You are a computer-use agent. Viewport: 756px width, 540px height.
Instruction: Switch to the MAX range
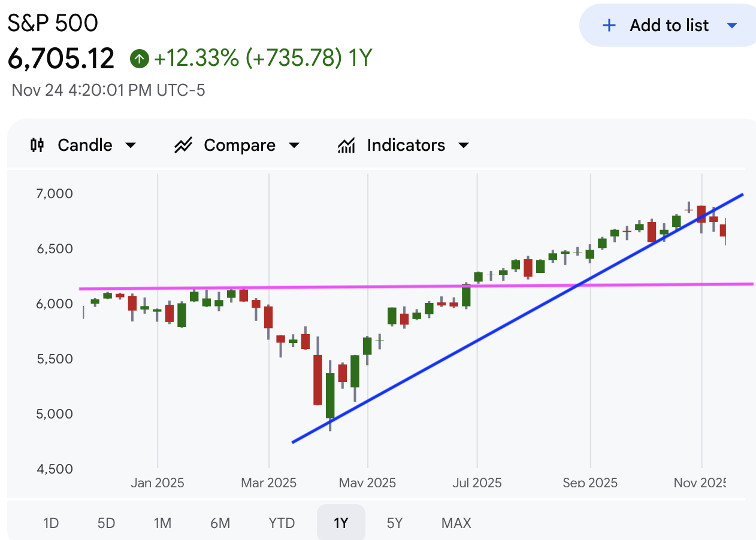(x=456, y=523)
